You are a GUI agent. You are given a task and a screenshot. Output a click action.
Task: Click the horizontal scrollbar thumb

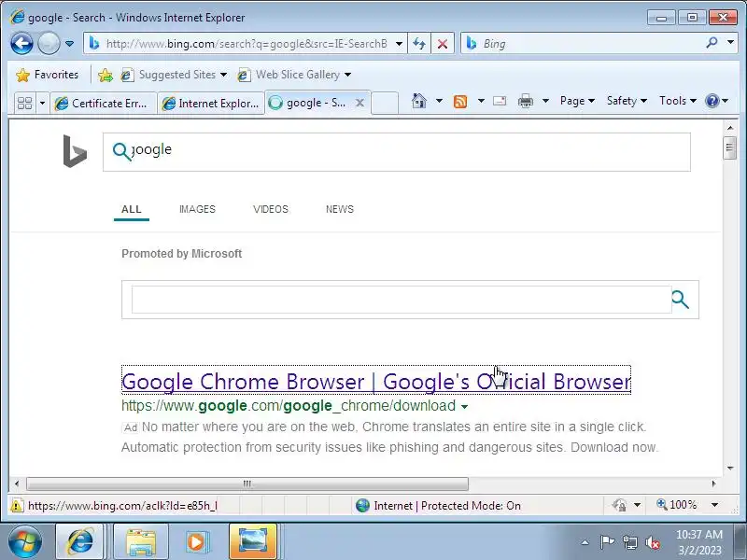(247, 483)
